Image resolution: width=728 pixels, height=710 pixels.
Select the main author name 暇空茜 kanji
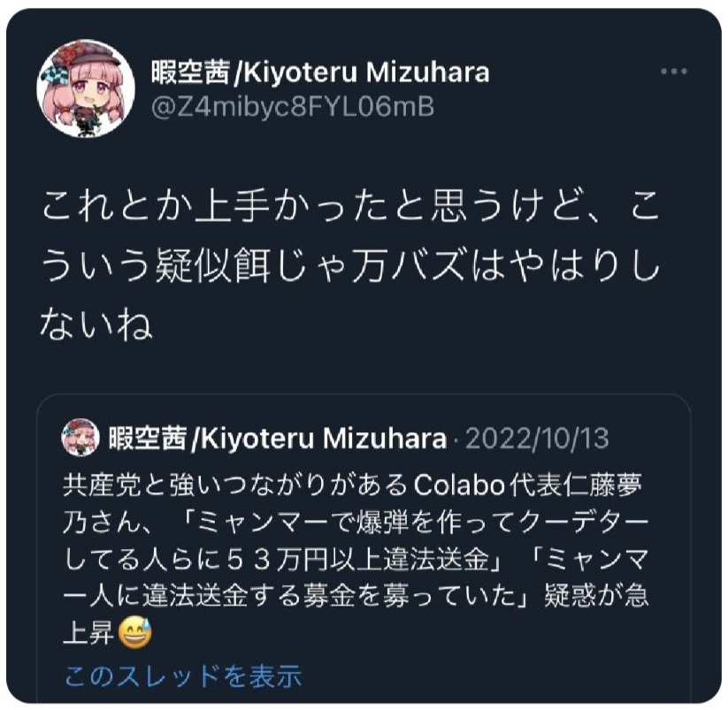[x=190, y=73]
